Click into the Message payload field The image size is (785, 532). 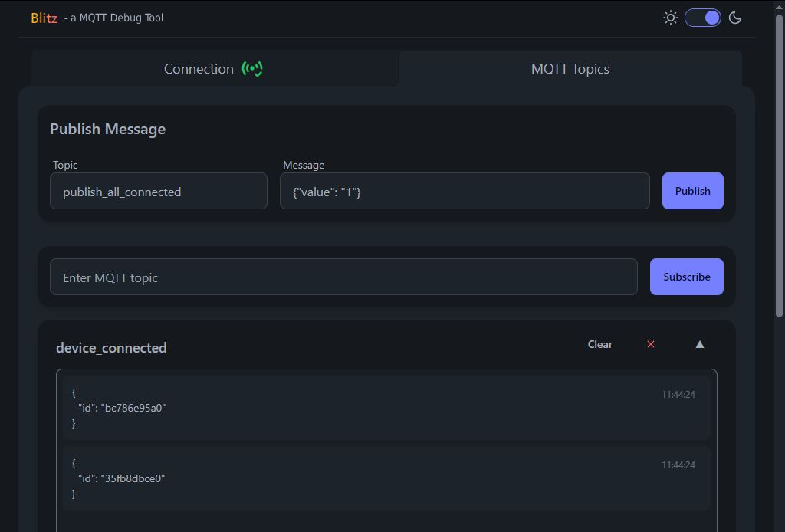coord(464,191)
